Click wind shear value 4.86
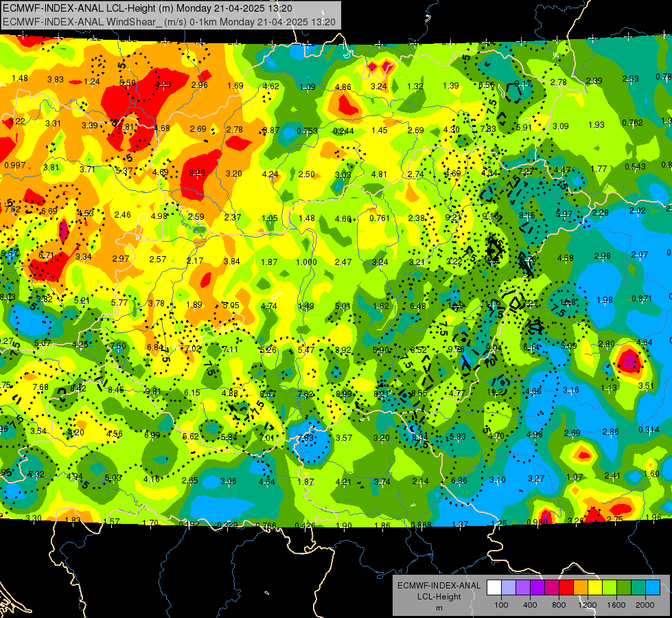Screen dimensions: 672x618 tap(343, 87)
